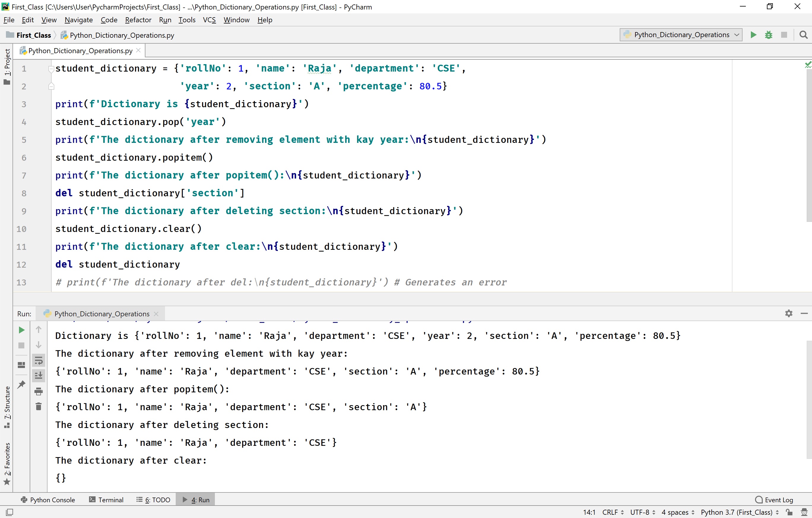Screen dimensions: 812x518
Task: Collapse the code fold marker on line 1
Action: [51, 69]
